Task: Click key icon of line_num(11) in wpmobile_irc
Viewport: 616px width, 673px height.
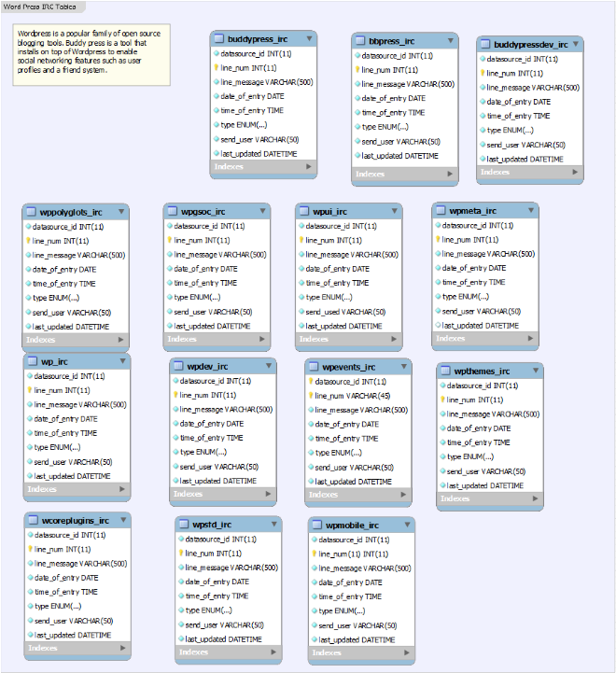Action: pyautogui.click(x=315, y=554)
